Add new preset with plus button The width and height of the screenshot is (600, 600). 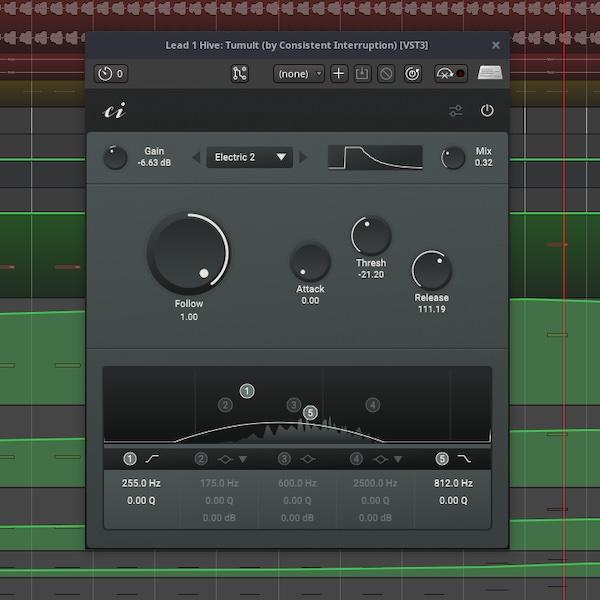click(339, 73)
